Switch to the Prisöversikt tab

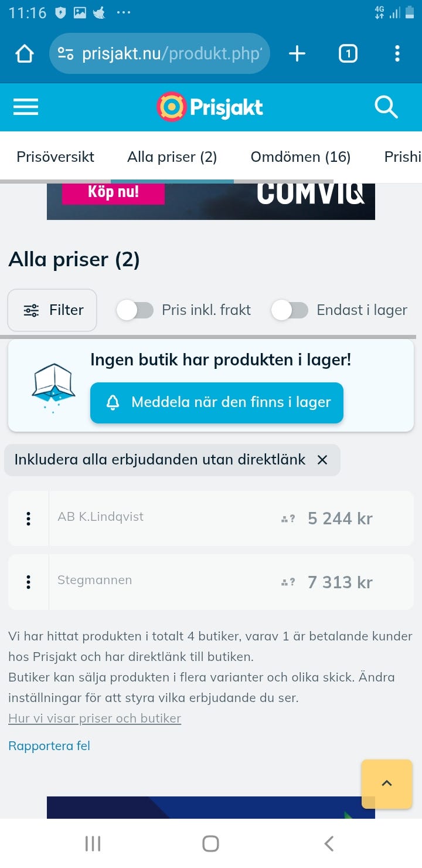point(55,157)
